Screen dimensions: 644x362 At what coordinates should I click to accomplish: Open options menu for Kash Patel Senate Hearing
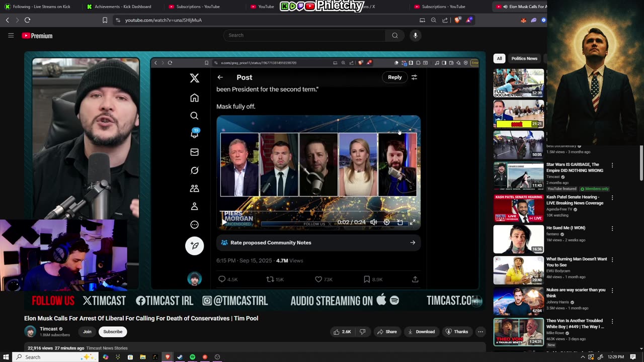[x=612, y=198]
